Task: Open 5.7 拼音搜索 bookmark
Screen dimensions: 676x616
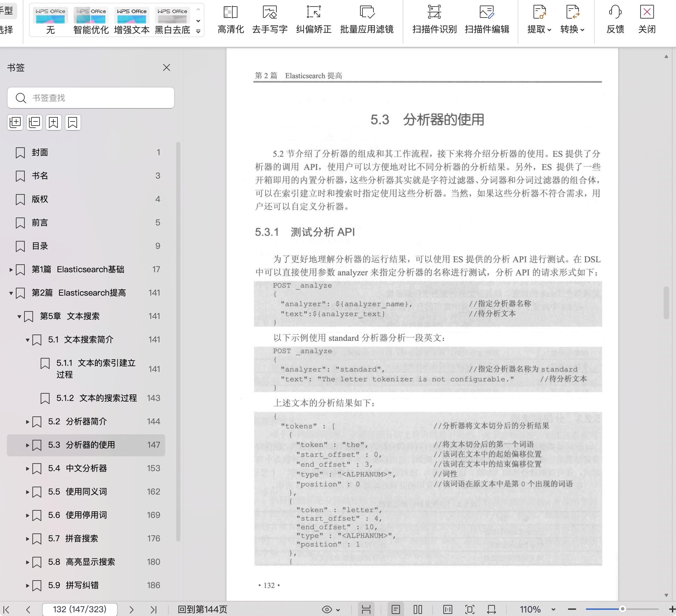Action: pos(86,539)
